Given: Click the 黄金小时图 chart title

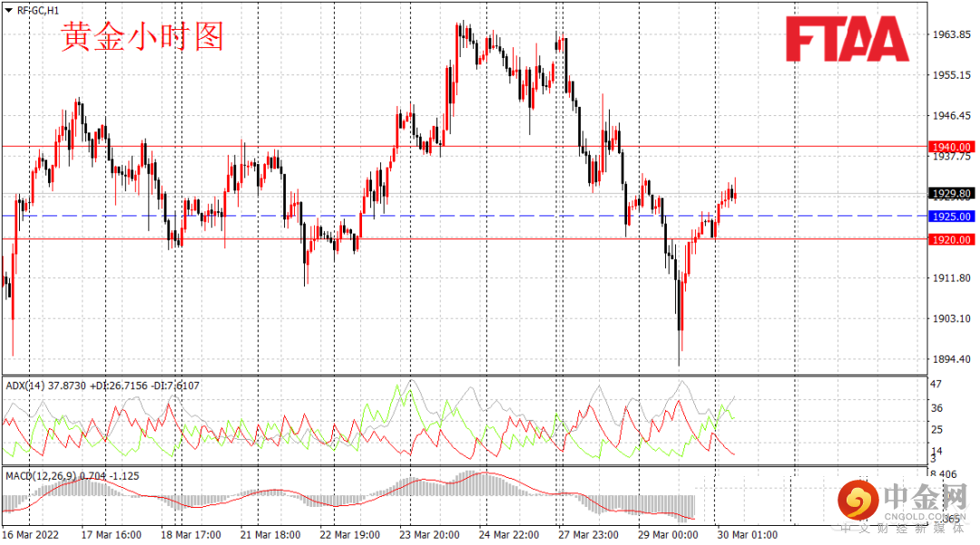Looking at the screenshot, I should pyautogui.click(x=142, y=36).
